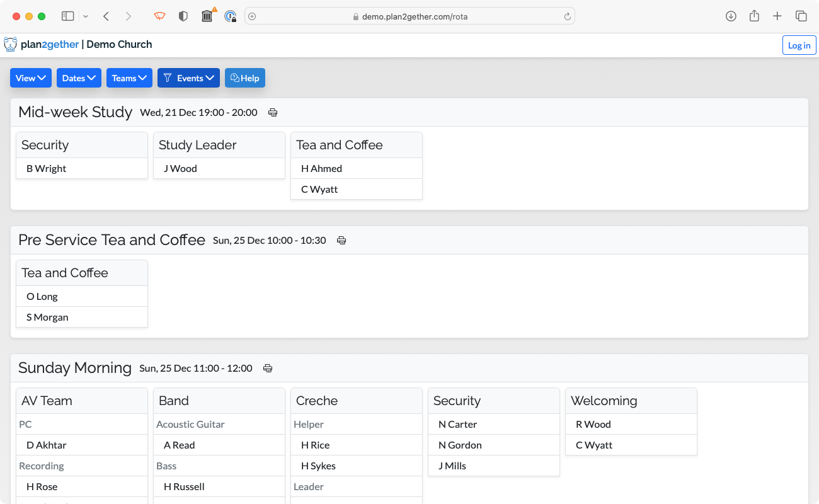Open the View dropdown
819x504 pixels.
(x=31, y=78)
